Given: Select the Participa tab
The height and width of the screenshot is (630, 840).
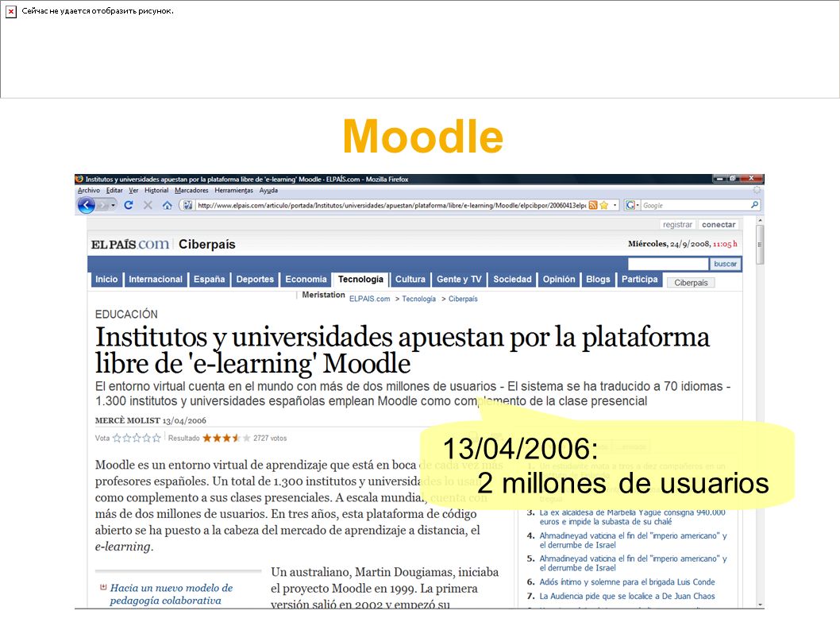Looking at the screenshot, I should pos(640,280).
